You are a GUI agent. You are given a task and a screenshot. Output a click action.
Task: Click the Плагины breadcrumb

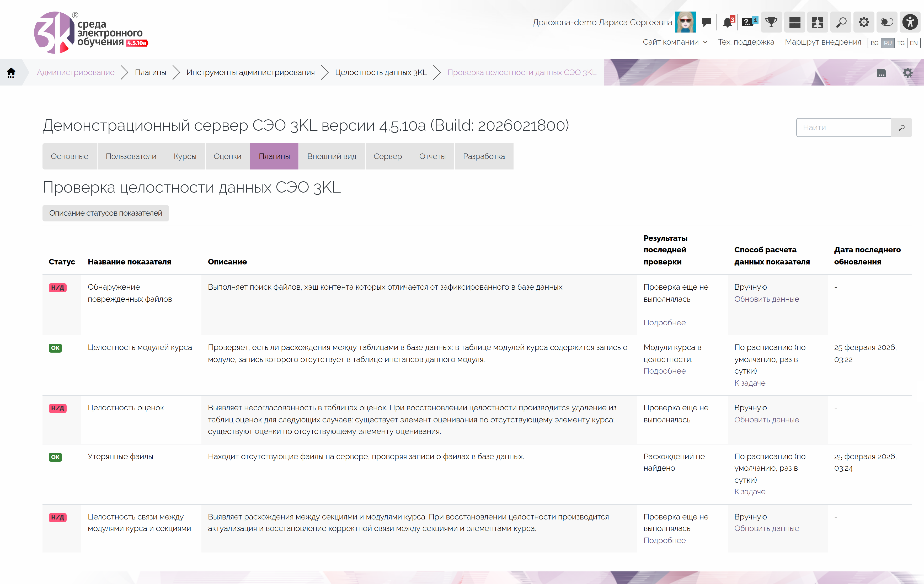coord(151,72)
